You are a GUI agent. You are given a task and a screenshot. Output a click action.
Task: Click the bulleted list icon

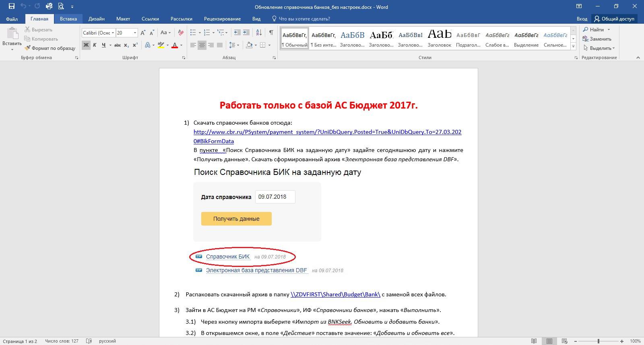[193, 33]
